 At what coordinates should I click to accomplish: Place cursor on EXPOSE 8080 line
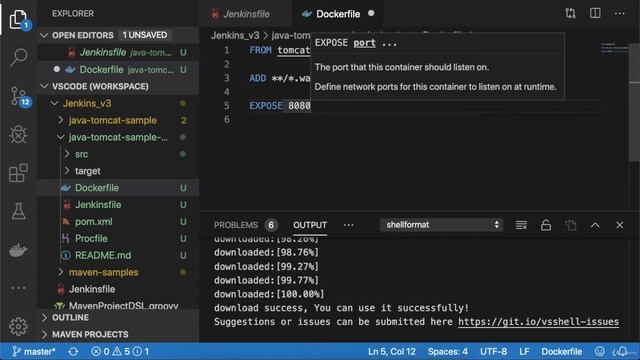(280, 106)
